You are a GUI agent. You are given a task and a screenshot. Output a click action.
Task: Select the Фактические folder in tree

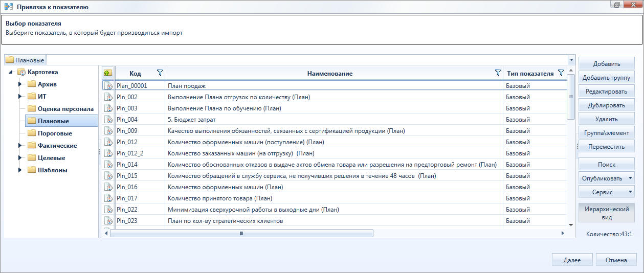click(x=57, y=145)
